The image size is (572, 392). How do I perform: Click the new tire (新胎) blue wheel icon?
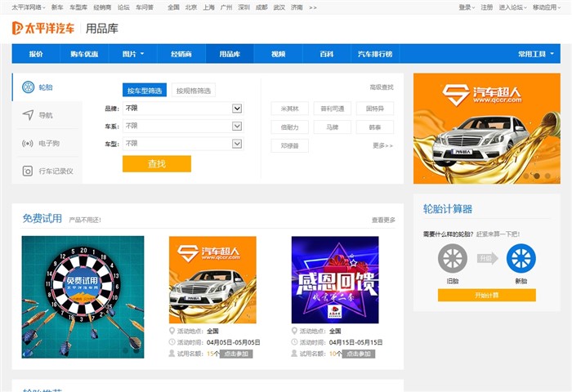coord(521,258)
